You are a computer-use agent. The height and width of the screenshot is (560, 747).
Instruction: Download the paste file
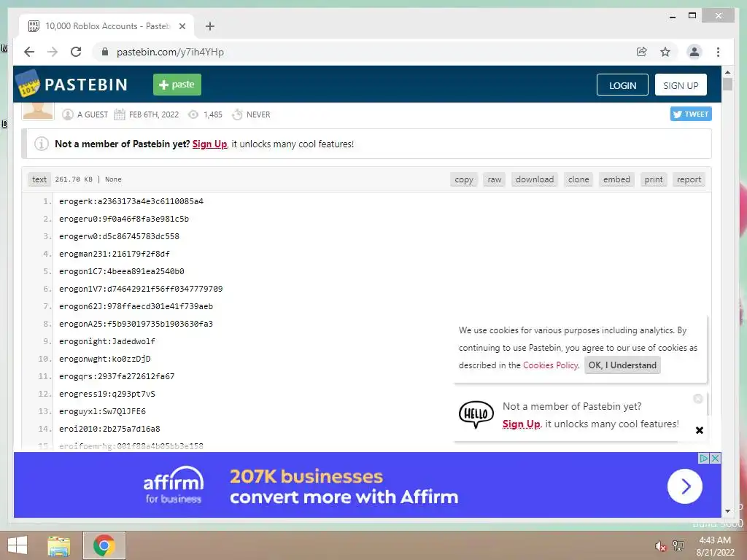[x=535, y=179]
